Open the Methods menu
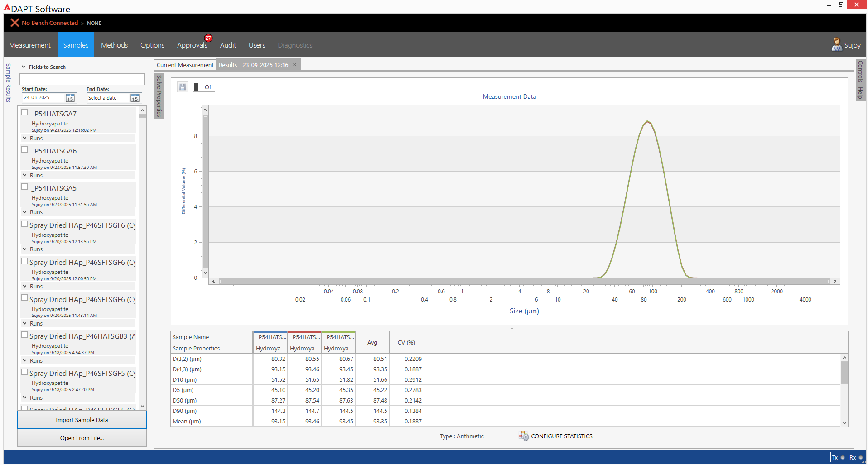868x465 pixels. pyautogui.click(x=114, y=45)
